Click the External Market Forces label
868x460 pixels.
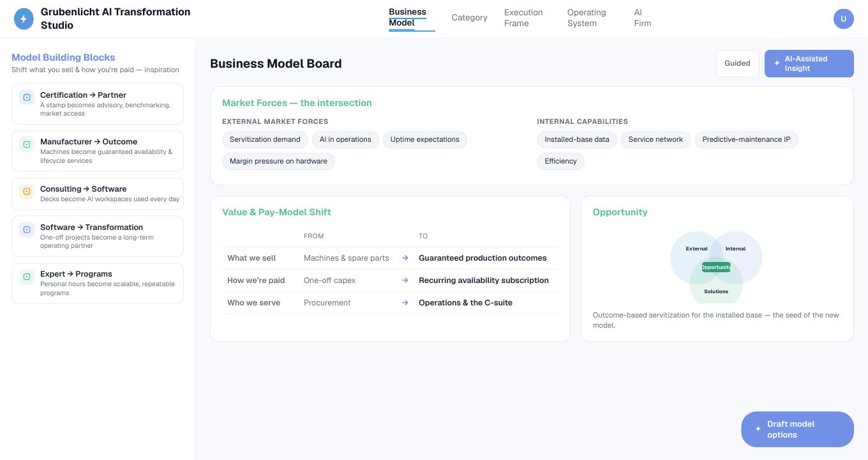pyautogui.click(x=275, y=121)
